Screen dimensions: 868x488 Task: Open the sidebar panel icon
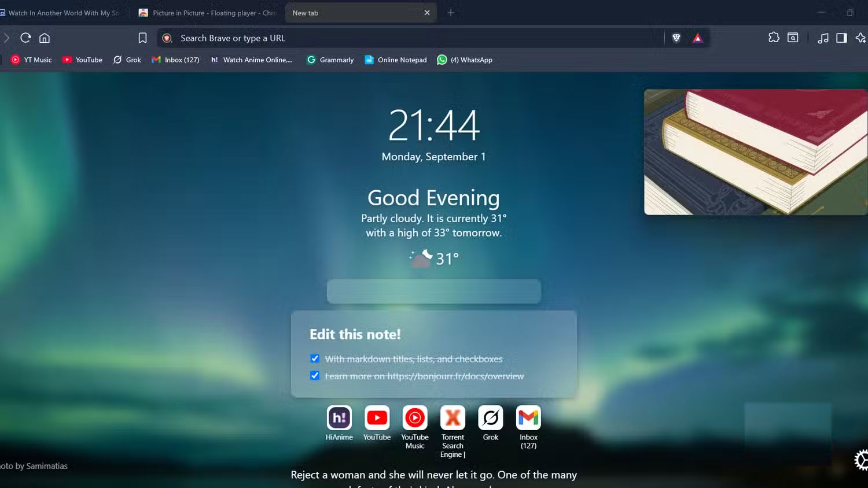pos(841,38)
